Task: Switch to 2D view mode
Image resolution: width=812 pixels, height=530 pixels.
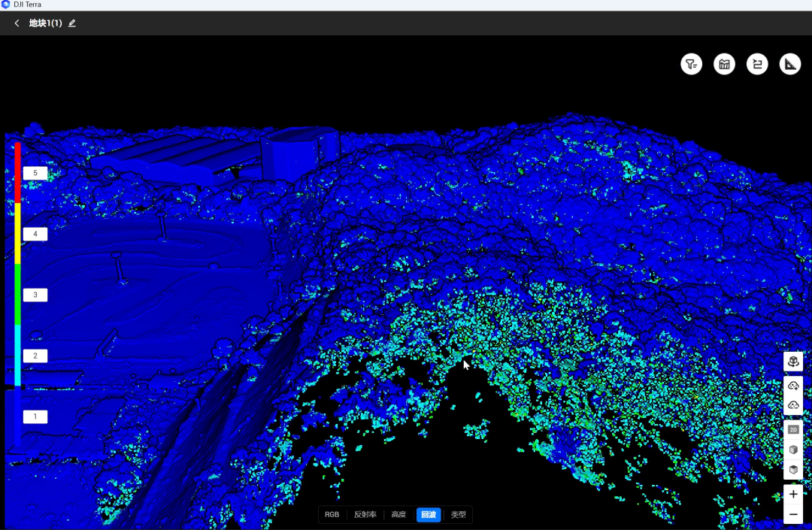Action: tap(793, 430)
